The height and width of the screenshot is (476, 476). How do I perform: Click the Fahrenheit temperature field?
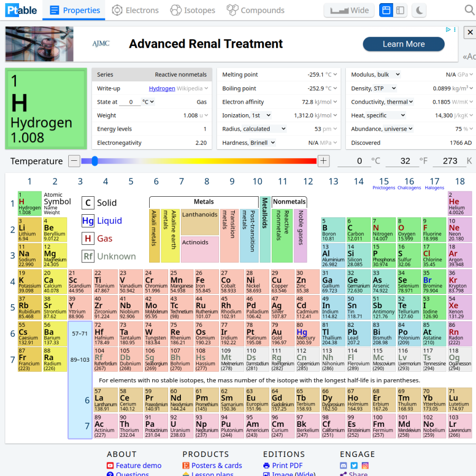point(402,161)
